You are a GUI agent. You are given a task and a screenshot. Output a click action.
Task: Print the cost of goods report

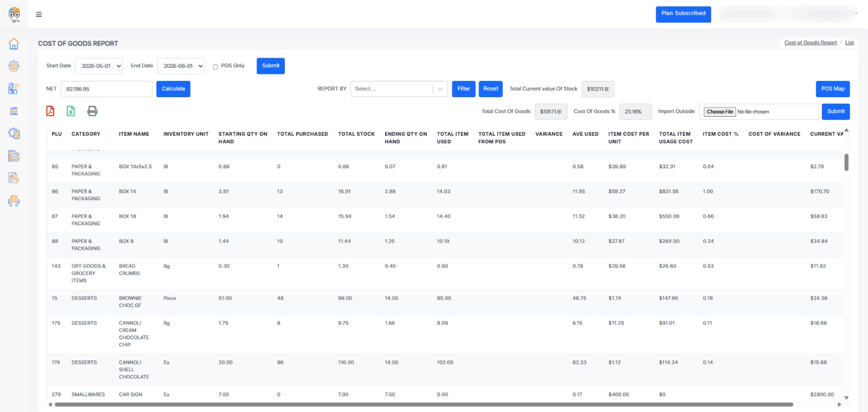(x=93, y=111)
